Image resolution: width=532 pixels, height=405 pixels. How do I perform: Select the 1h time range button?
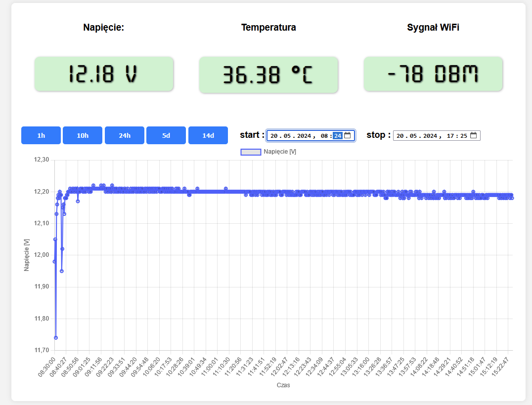tap(41, 135)
